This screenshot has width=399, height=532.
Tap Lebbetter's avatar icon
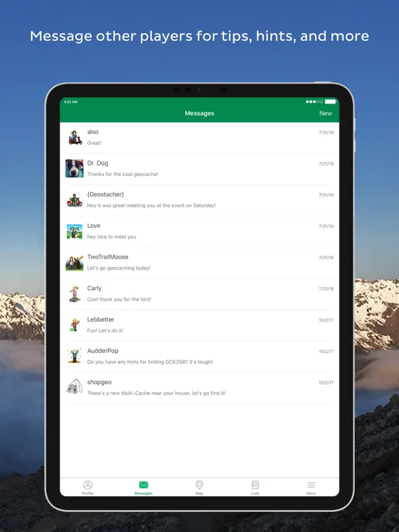pyautogui.click(x=74, y=325)
